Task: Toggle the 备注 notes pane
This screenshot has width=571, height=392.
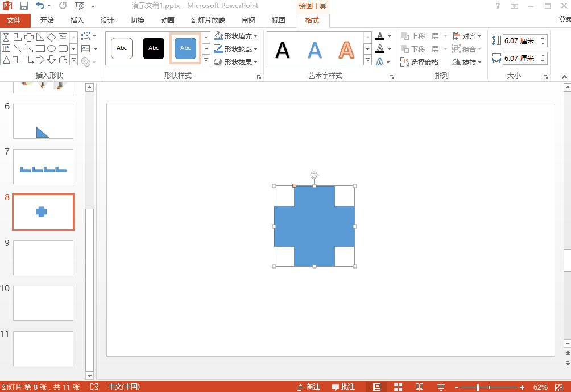Action: [x=309, y=387]
